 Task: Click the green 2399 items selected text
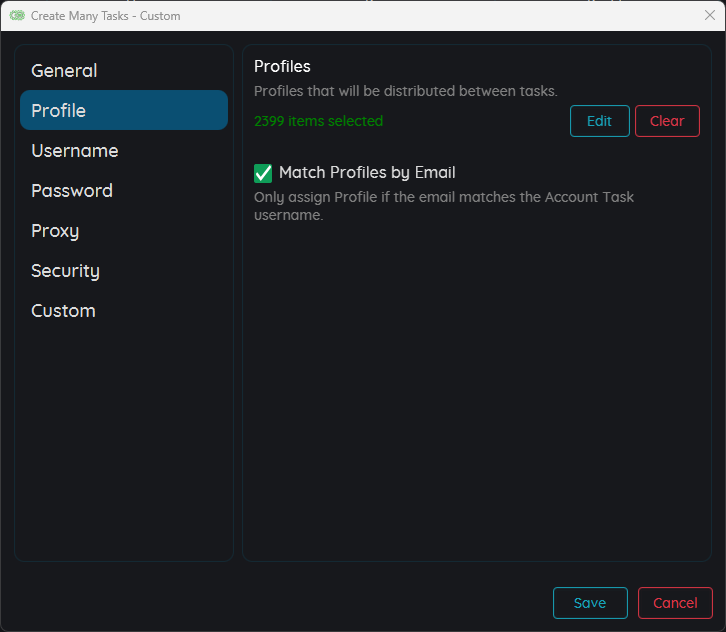[x=318, y=121]
